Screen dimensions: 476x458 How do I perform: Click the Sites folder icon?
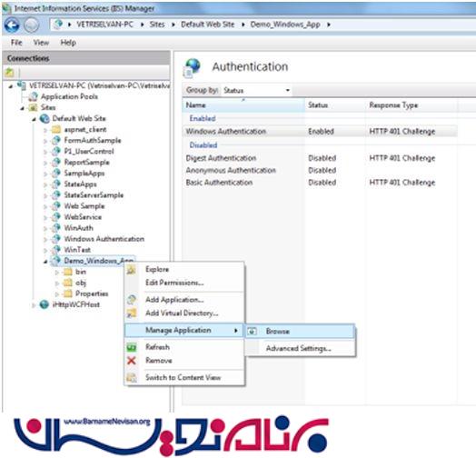click(33, 107)
